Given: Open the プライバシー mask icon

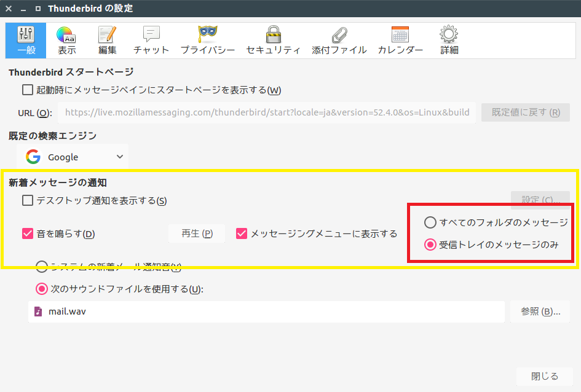Looking at the screenshot, I should [207, 40].
